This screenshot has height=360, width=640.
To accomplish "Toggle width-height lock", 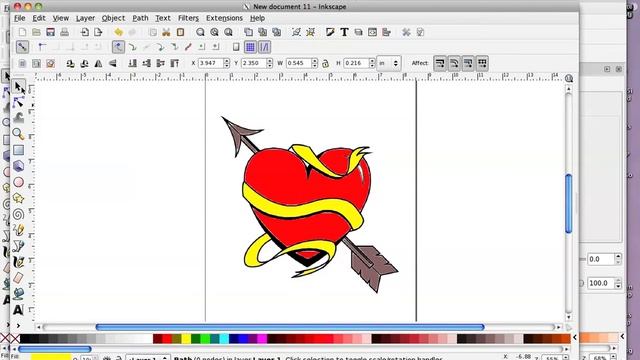I will (x=325, y=64).
